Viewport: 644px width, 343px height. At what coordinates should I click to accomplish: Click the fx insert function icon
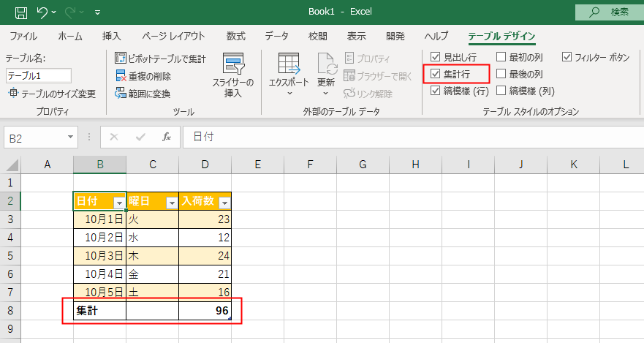tap(167, 137)
